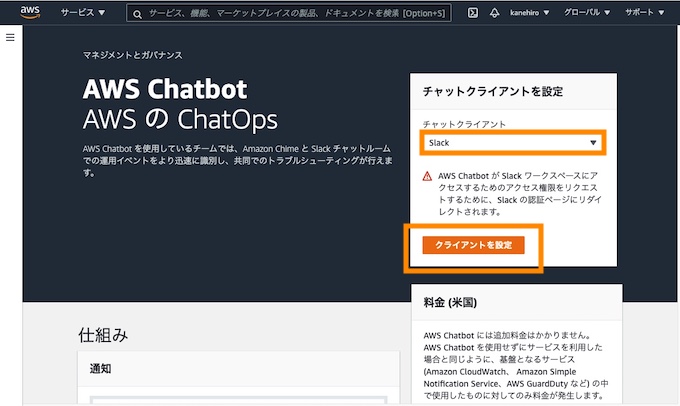This screenshot has width=680, height=406.
Task: Click the AWS の ChatOps subtitle
Action: [180, 119]
